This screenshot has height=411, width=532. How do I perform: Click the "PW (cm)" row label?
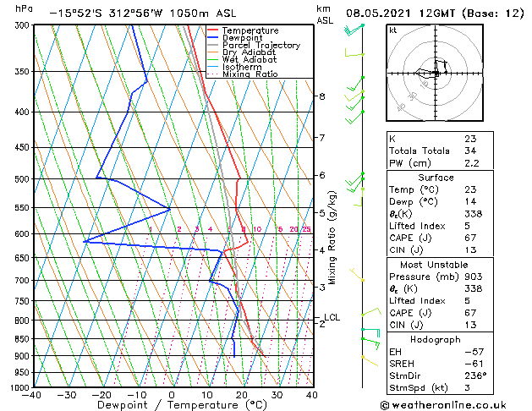410,163
